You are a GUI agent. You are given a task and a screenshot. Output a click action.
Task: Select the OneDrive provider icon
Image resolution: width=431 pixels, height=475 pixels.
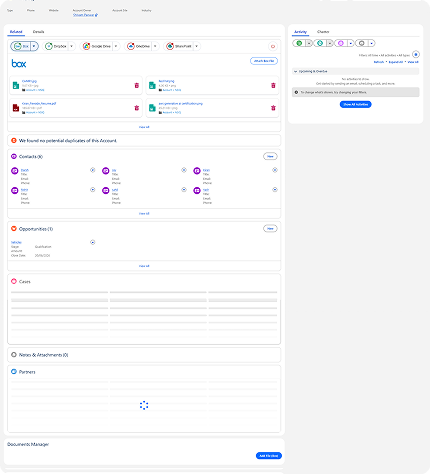click(x=131, y=46)
